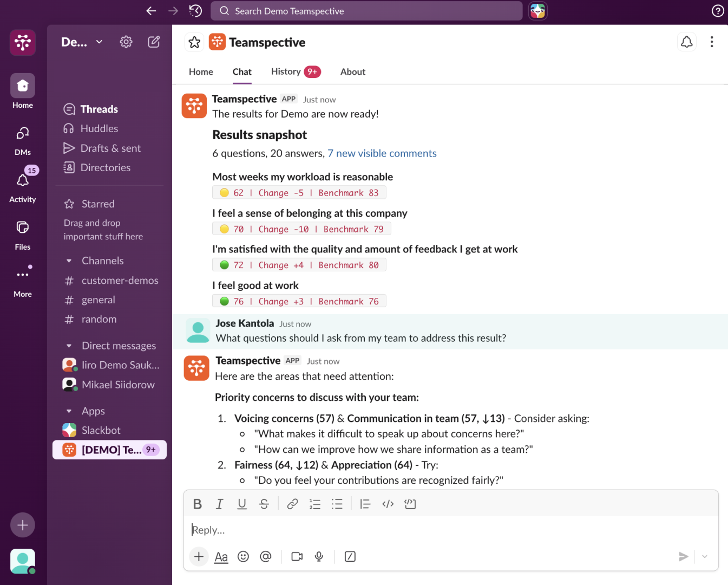This screenshot has height=585, width=728.
Task: Select the Chat tab
Action: 242,71
